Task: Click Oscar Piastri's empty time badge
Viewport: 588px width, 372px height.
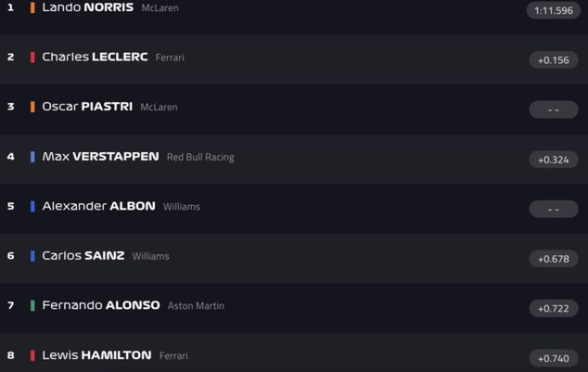Action: pyautogui.click(x=554, y=109)
